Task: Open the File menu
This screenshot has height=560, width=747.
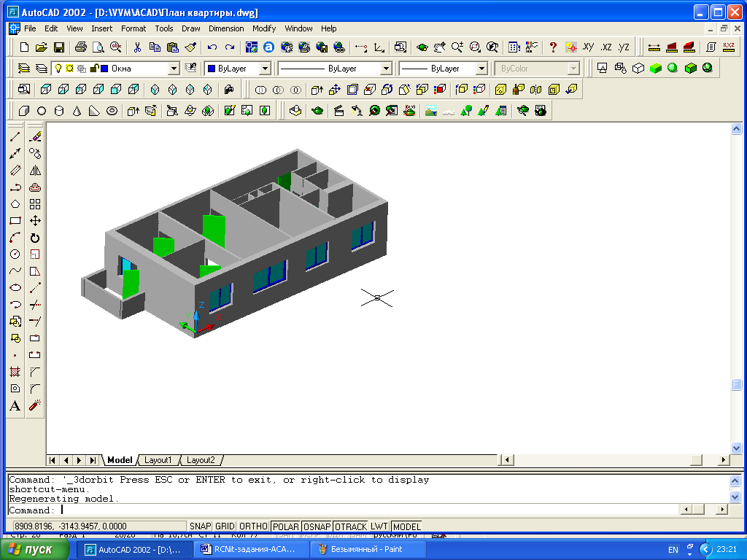Action: click(x=30, y=28)
